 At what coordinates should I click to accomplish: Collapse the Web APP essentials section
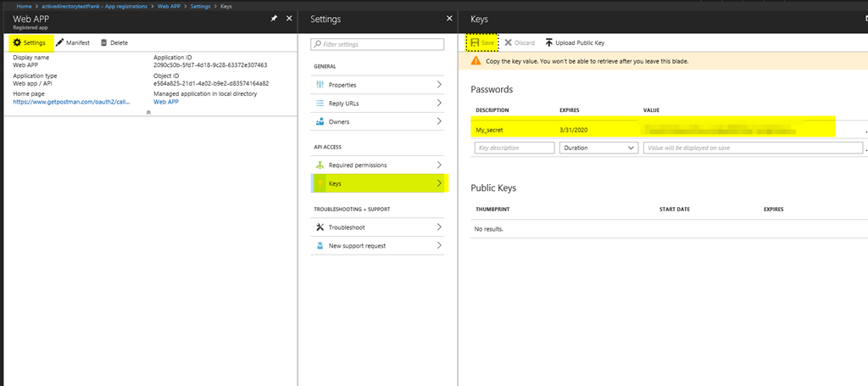pyautogui.click(x=148, y=112)
